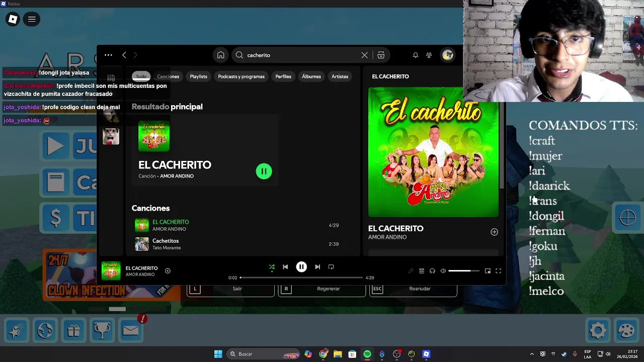644x362 pixels.
Task: Open the Roblox logo menu
Action: click(13, 20)
